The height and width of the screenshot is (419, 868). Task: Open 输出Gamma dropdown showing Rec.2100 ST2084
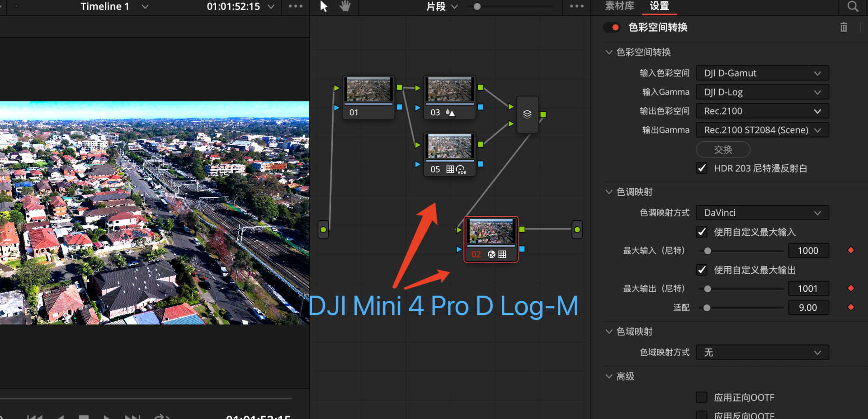pos(762,130)
